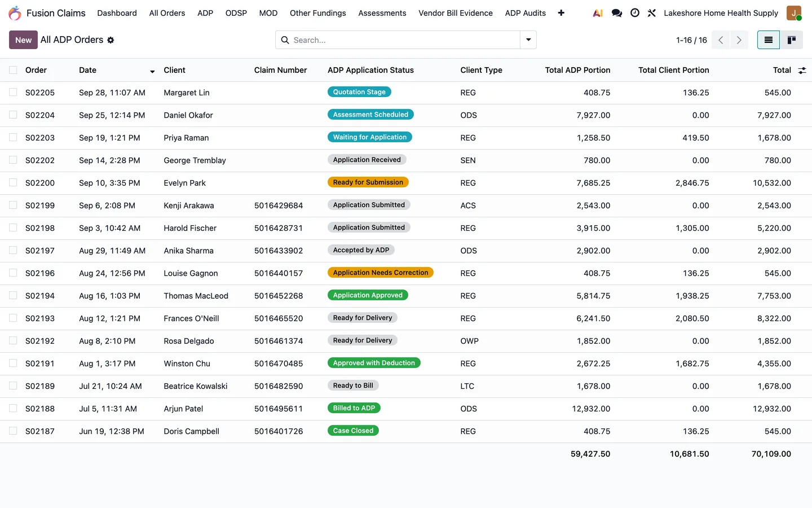Image resolution: width=812 pixels, height=508 pixels.
Task: Sort by ADP Application Status column
Action: coord(370,70)
